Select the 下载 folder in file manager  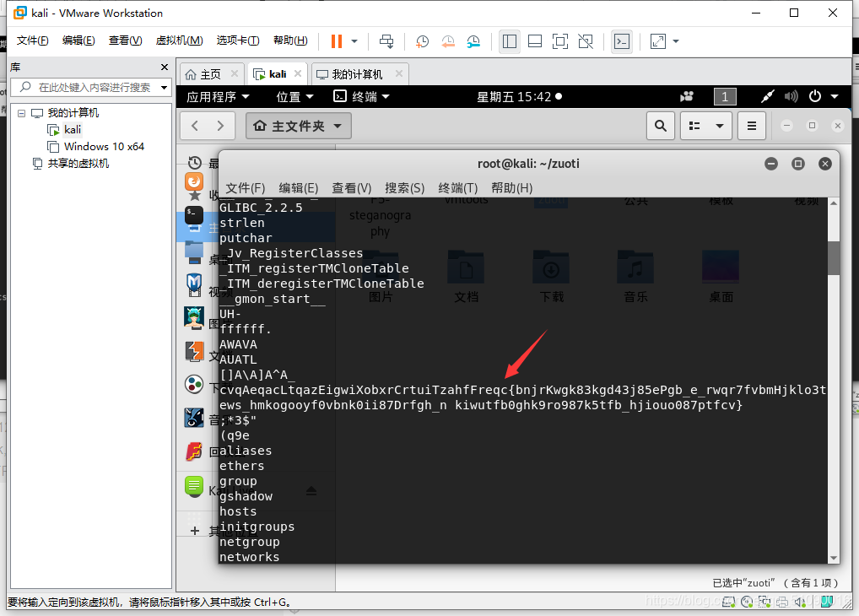point(551,277)
